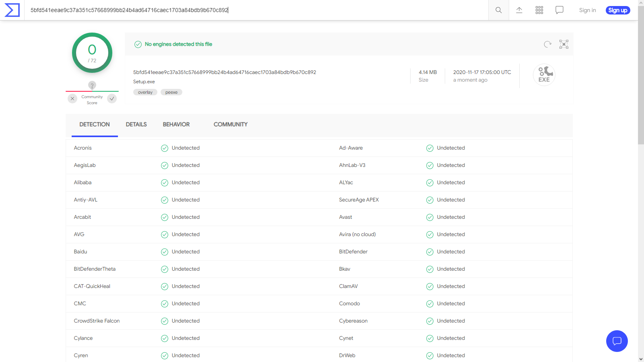Click CrowdStrike Falcon undetected check icon
The height and width of the screenshot is (362, 644).
click(165, 321)
